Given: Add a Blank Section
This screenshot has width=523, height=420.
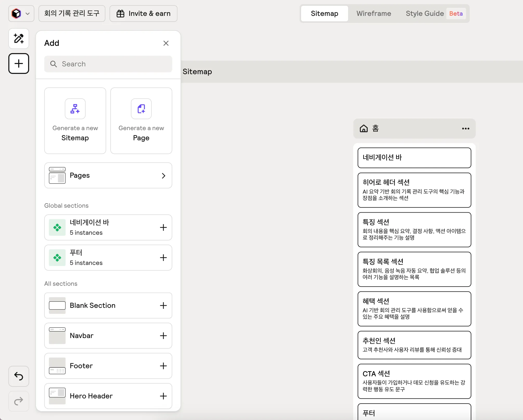Looking at the screenshot, I should point(163,306).
